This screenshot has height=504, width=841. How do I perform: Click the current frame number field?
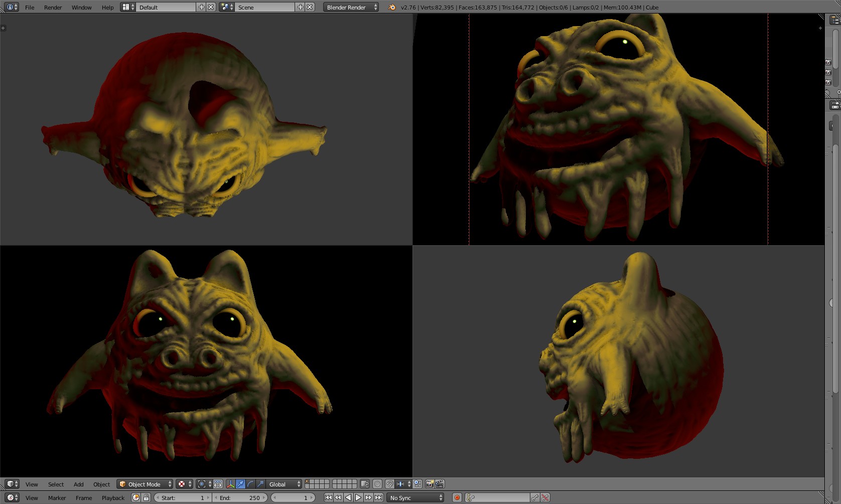[x=293, y=497]
